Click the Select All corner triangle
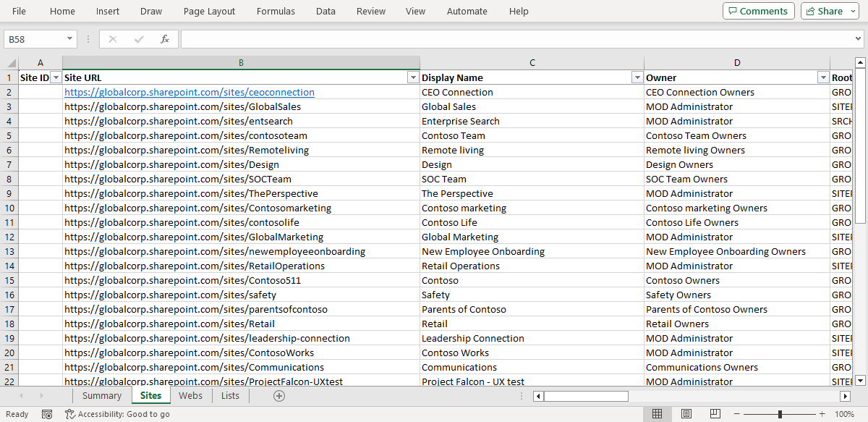Viewport: 868px width, 422px height. tap(10, 63)
